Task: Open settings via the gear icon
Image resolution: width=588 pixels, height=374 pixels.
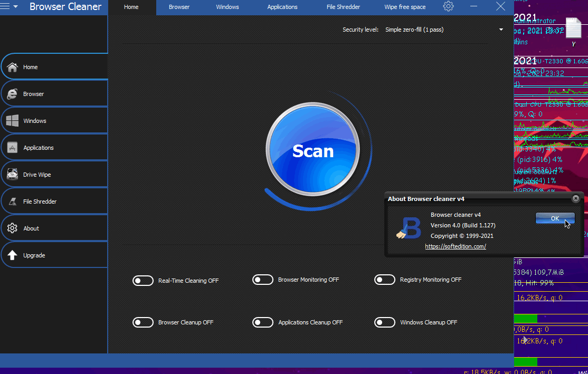Action: click(x=448, y=6)
